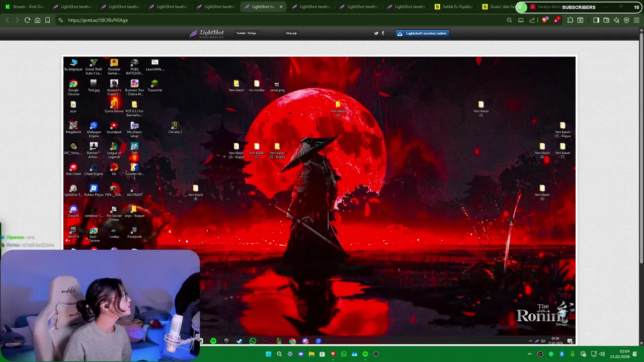Open OBS Studio from the taskbar

[376, 354]
